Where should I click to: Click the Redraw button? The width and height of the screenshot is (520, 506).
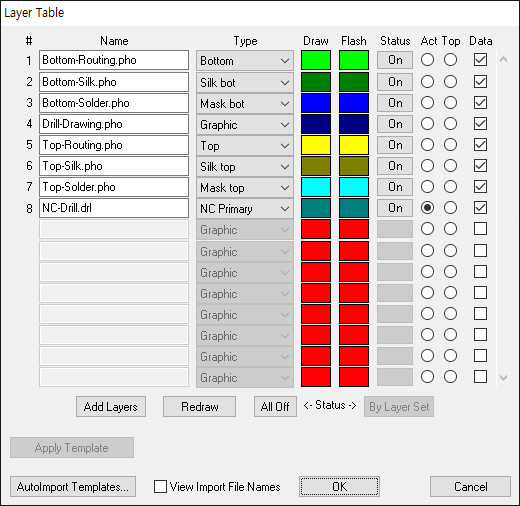(199, 406)
